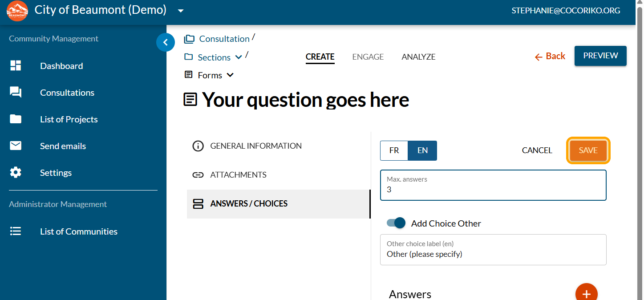
Task: Open the community selector dropdown arrow
Action: pyautogui.click(x=181, y=11)
